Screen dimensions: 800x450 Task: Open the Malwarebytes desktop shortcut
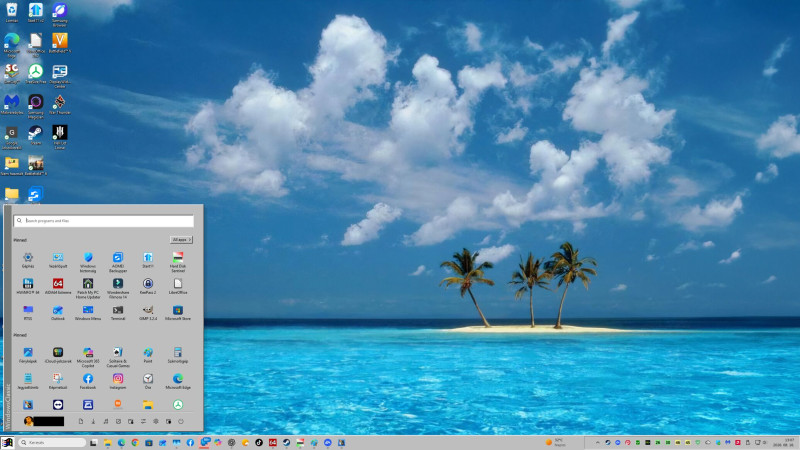[x=11, y=104]
